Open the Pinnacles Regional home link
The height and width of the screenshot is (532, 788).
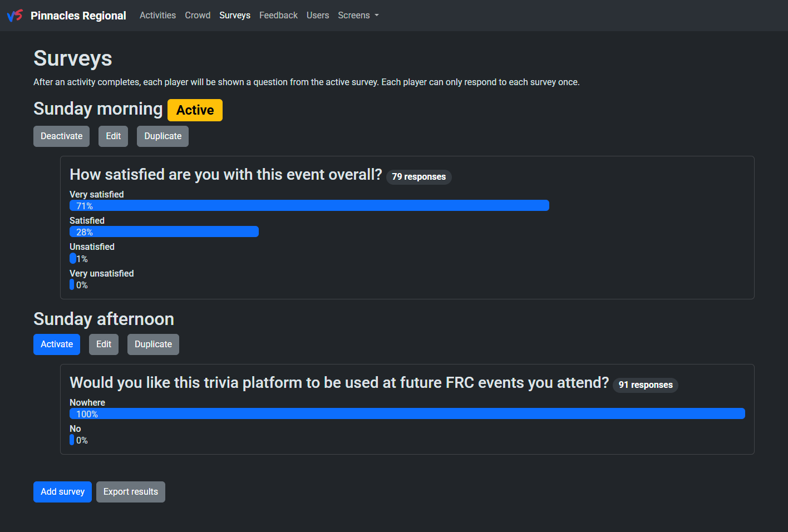(78, 16)
